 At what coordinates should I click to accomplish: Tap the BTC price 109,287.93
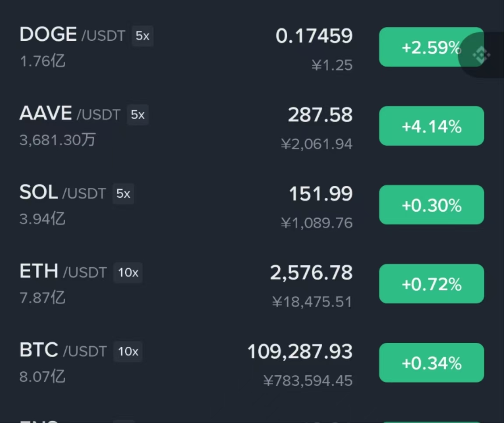click(300, 351)
